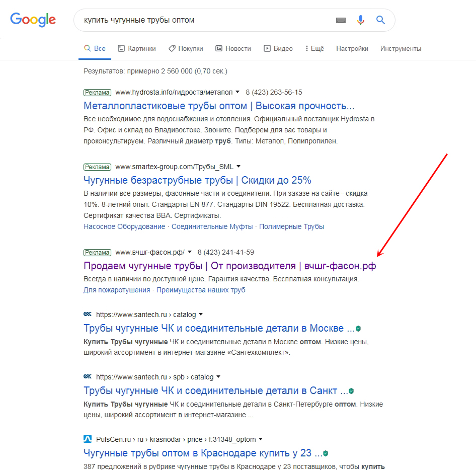This screenshot has width=476, height=470.
Task: Expand the Ещё menu
Action: (x=315, y=49)
